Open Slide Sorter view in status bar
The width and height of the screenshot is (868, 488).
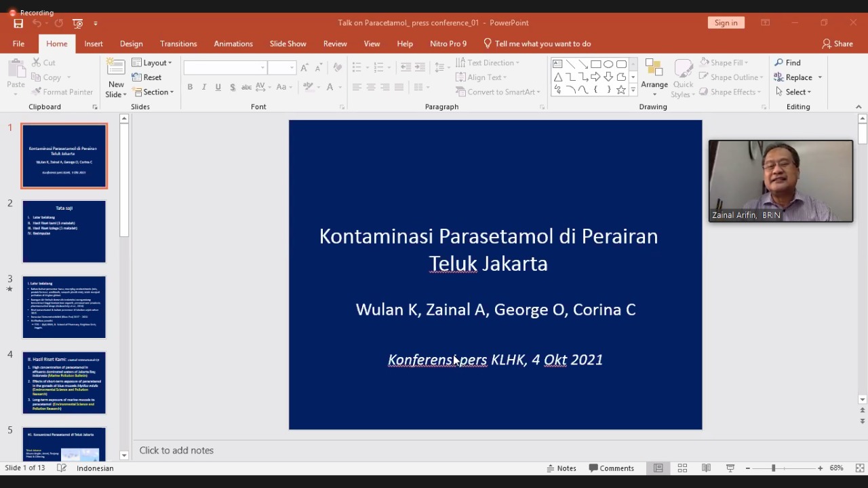coord(682,468)
